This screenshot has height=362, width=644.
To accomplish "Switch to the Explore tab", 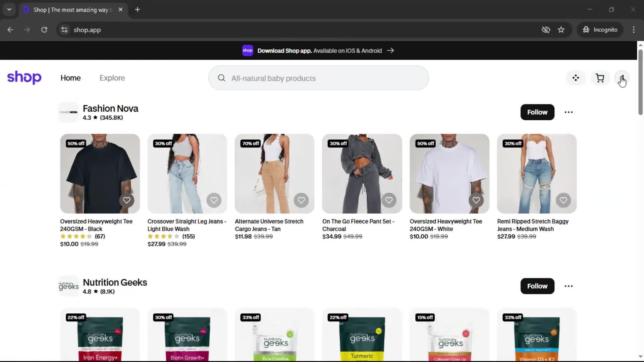I will tap(112, 78).
